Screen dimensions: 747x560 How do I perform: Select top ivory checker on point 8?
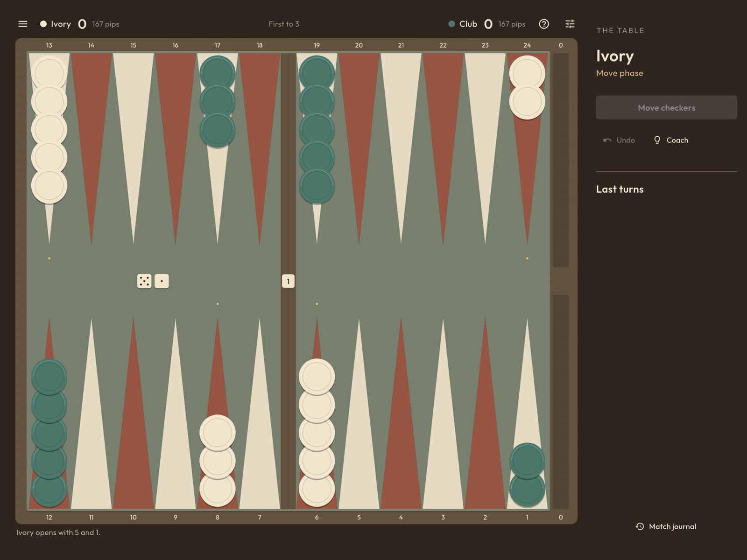(x=217, y=433)
